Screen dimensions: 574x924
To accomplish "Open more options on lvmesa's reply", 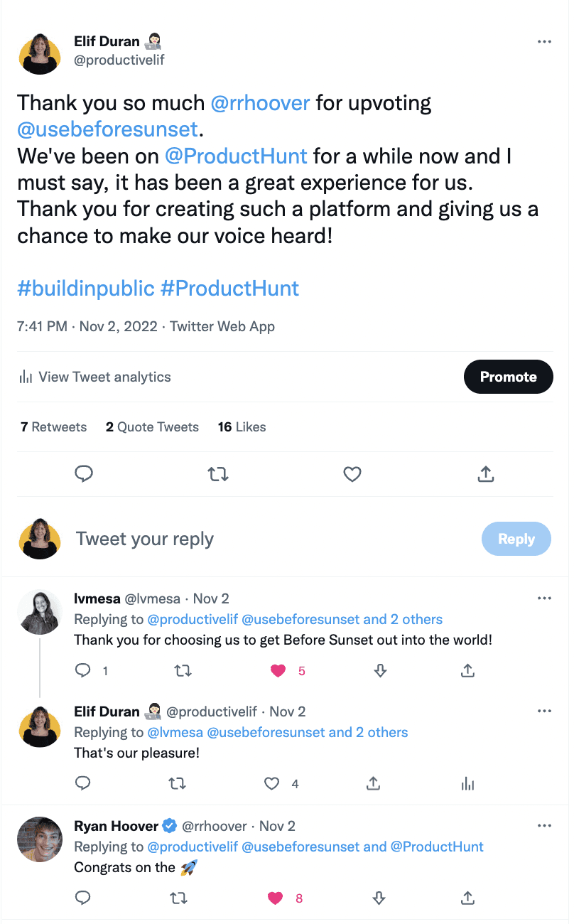I will (544, 599).
